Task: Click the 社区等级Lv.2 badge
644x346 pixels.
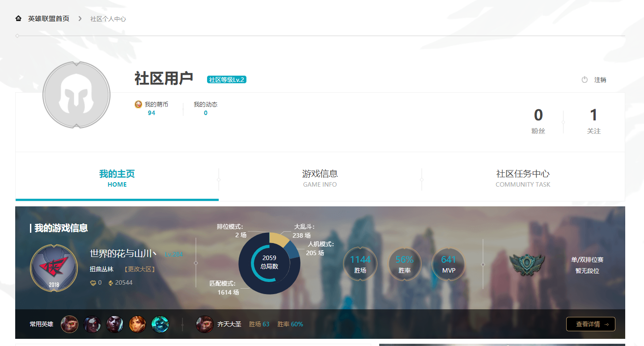Action: (227, 80)
